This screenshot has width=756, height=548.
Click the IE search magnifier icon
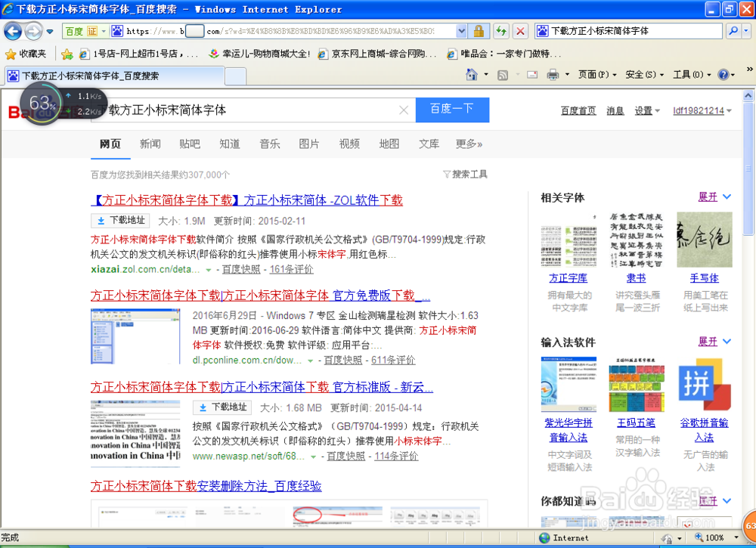(733, 31)
